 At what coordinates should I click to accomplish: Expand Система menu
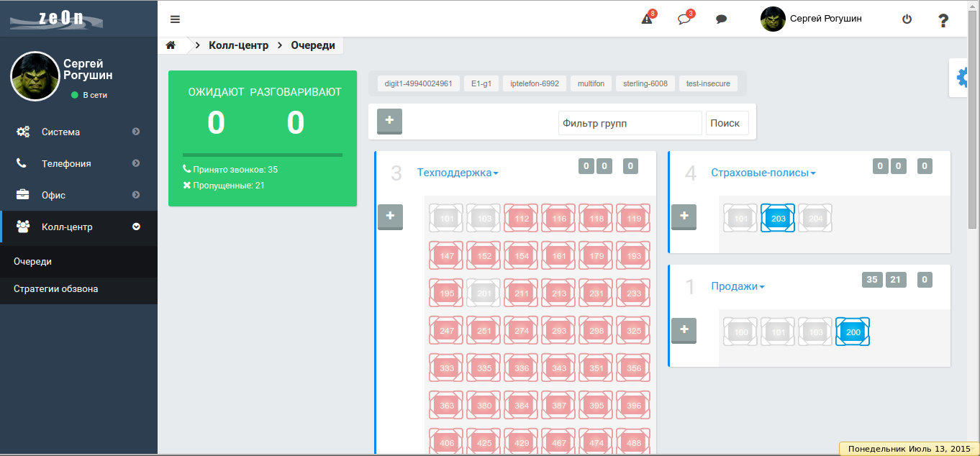78,132
